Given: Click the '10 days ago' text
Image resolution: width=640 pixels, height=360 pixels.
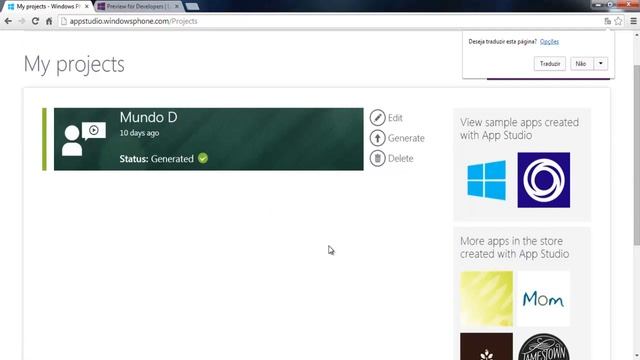Looking at the screenshot, I should pos(139,133).
